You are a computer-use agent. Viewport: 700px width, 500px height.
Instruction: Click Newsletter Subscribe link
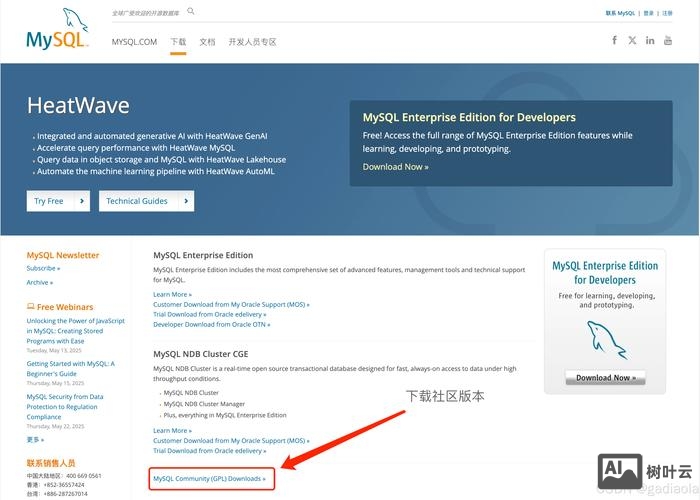coord(43,268)
